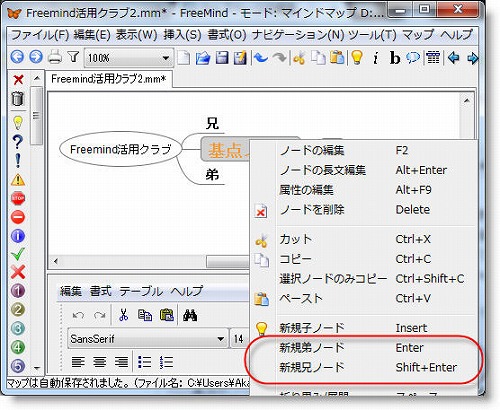This screenshot has width=500, height=410.
Task: Click the save floppy disk icon
Action: [x=222, y=58]
